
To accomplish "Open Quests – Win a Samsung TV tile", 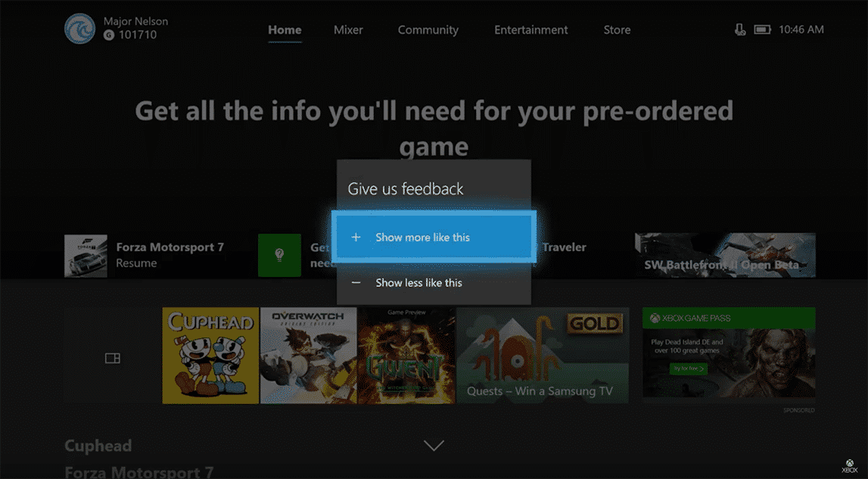I will 542,356.
